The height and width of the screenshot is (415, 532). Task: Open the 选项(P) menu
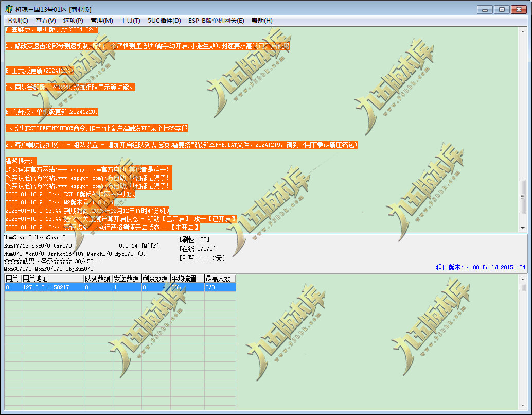tap(73, 21)
